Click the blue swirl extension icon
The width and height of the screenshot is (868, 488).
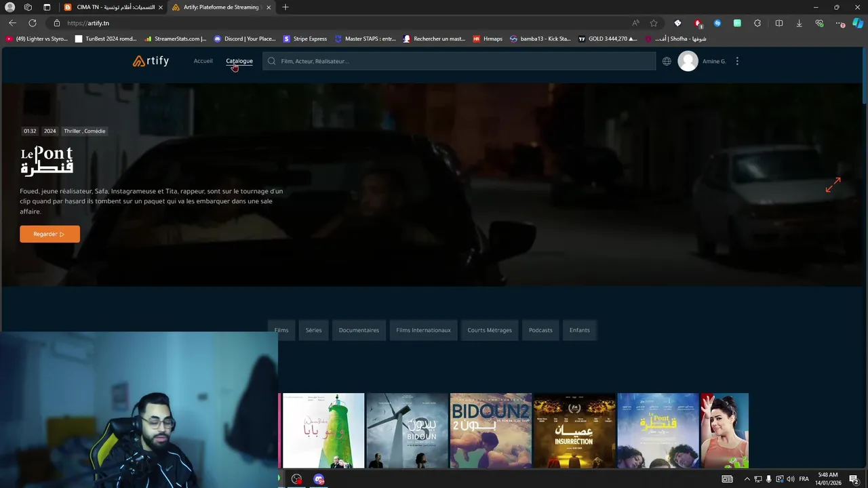click(717, 23)
